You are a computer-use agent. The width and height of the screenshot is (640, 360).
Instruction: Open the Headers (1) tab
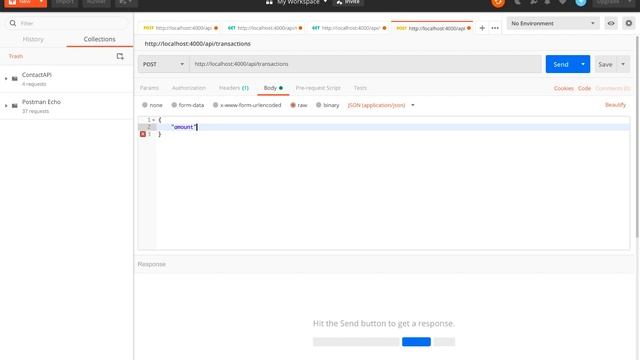[234, 88]
